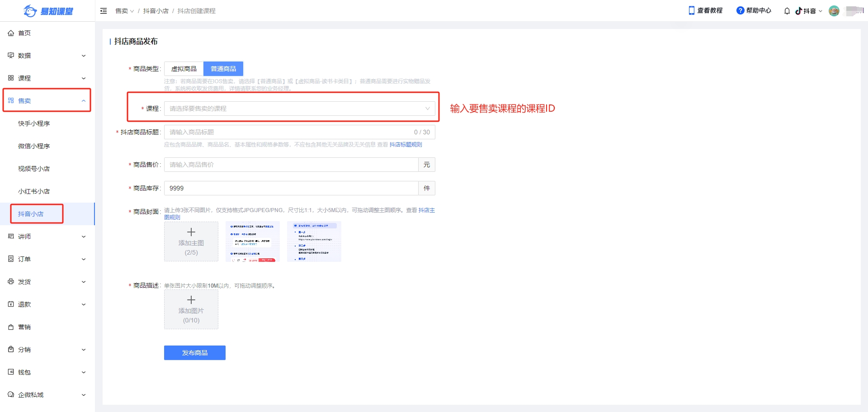Click the 商品库存 field showing 9999
The width and height of the screenshot is (868, 412).
pyautogui.click(x=291, y=188)
